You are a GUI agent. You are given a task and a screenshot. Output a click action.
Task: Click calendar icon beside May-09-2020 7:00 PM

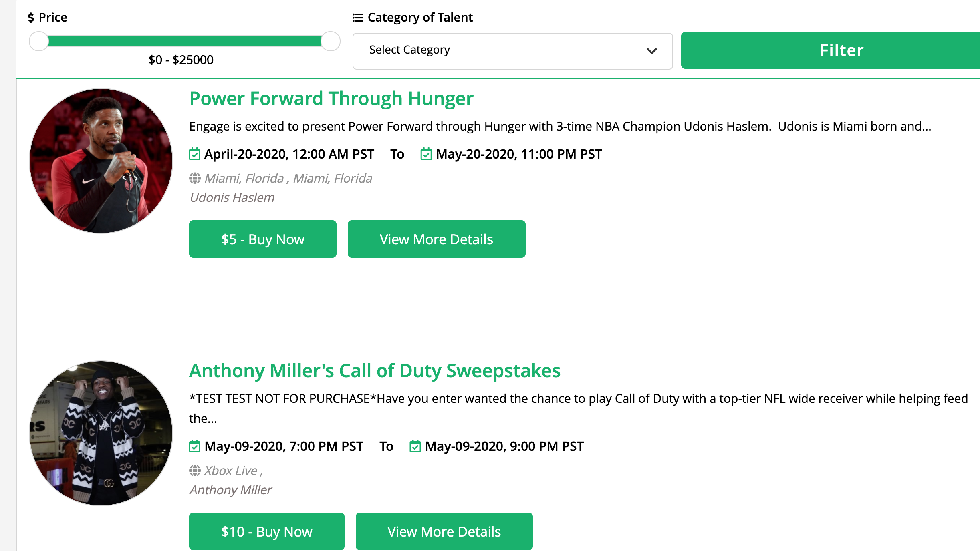point(195,446)
